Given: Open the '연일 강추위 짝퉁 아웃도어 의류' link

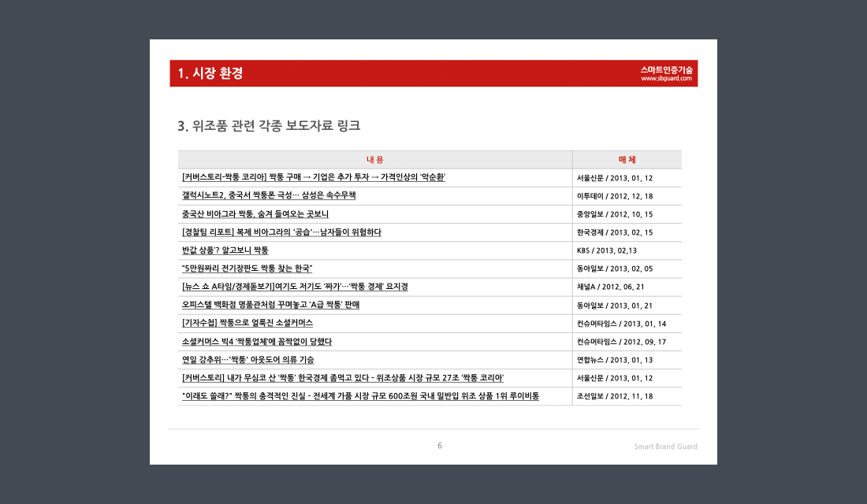Looking at the screenshot, I should pyautogui.click(x=247, y=360).
